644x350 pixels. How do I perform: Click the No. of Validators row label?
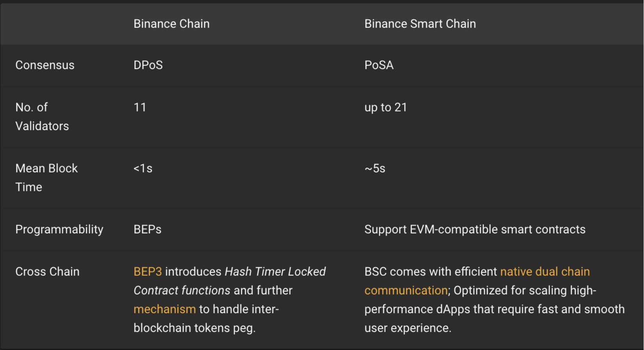(42, 117)
